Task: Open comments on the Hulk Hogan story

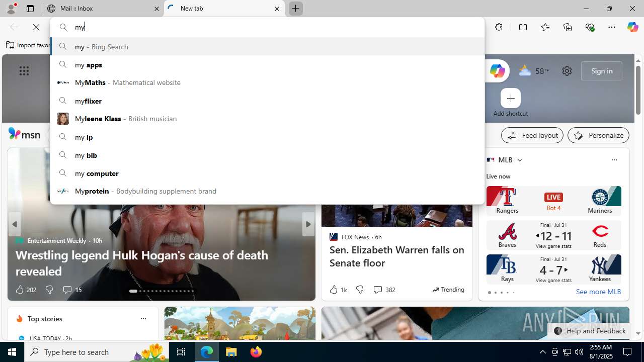Action: click(72, 290)
